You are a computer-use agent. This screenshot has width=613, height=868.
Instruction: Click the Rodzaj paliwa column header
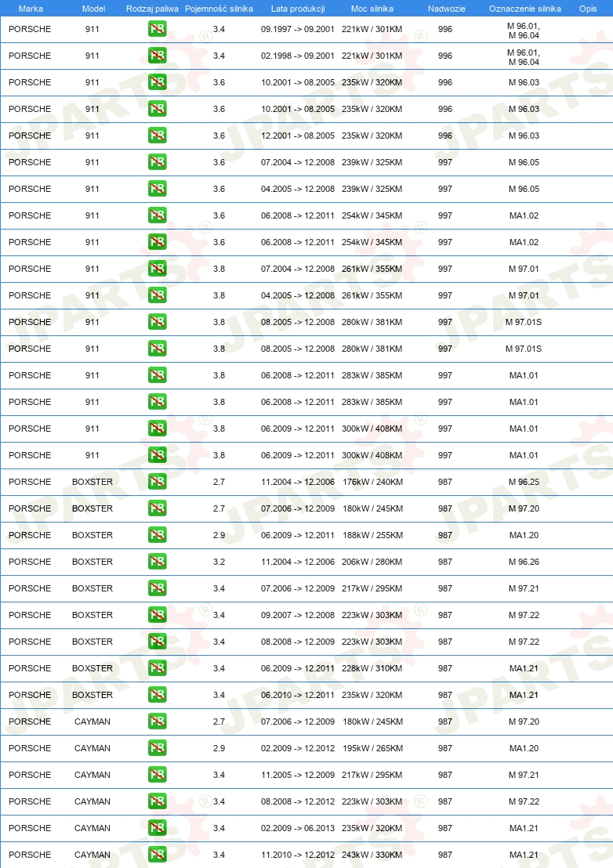pos(152,9)
